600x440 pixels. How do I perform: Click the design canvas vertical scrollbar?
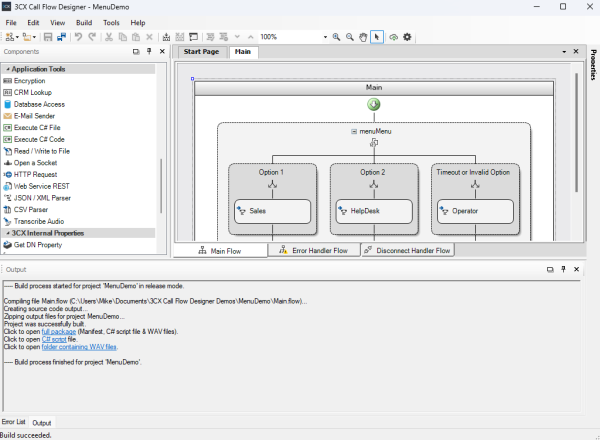[576, 132]
